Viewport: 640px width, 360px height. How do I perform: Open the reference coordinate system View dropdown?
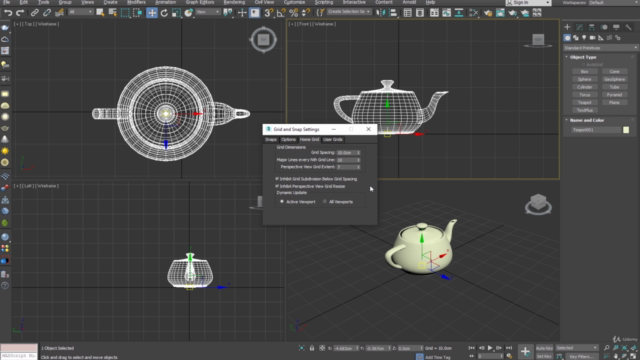[208, 12]
